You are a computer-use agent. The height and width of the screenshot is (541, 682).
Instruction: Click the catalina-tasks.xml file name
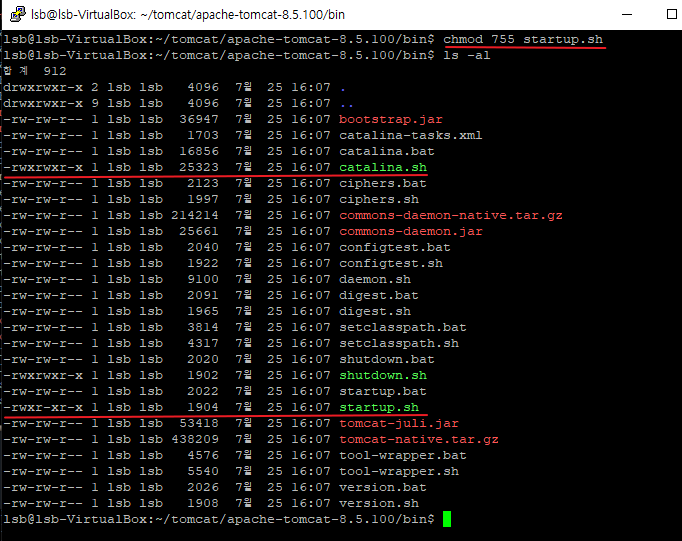(x=410, y=135)
